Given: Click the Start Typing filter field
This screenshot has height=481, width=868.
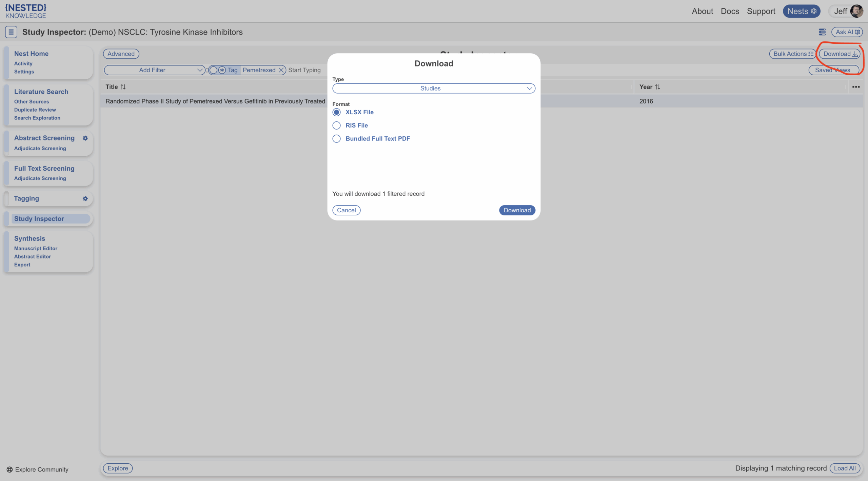Looking at the screenshot, I should coord(305,70).
